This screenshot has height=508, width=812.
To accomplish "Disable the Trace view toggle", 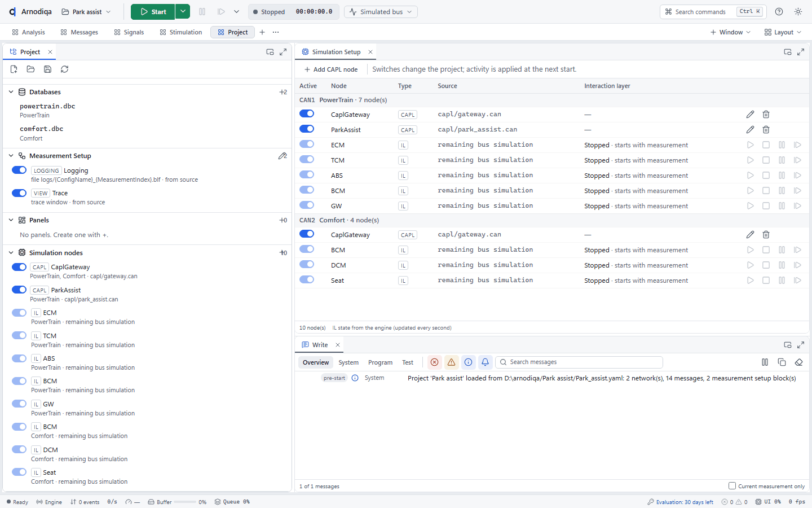I will [x=19, y=193].
